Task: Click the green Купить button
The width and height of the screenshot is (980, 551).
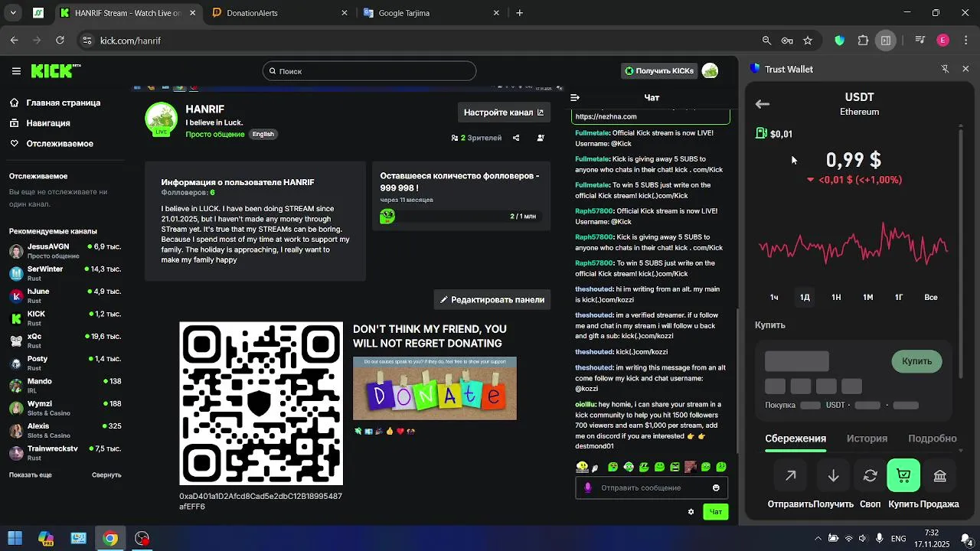Action: click(x=916, y=361)
